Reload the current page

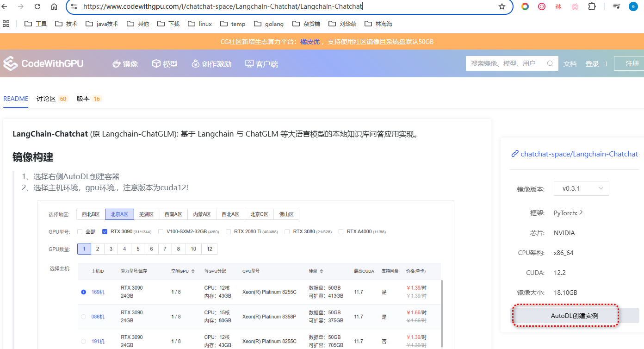point(37,6)
